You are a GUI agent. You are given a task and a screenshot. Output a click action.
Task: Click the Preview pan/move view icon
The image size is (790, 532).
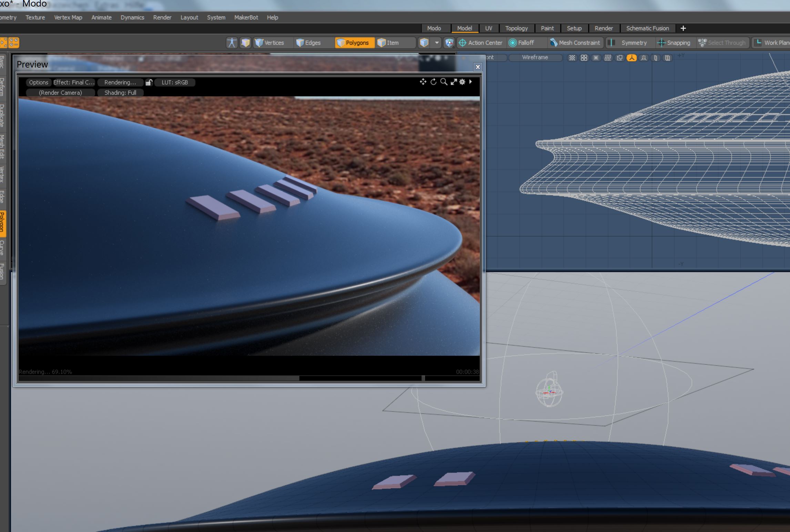[423, 82]
